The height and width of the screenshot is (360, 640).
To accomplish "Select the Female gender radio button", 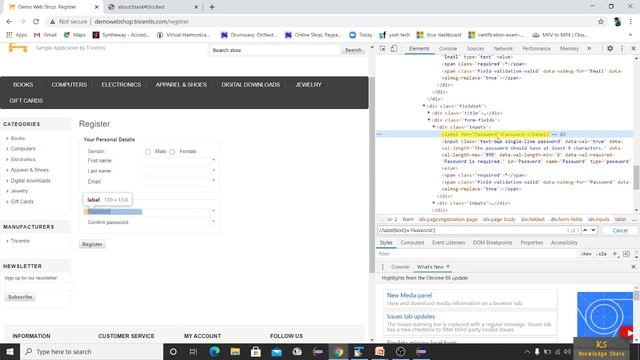I will coord(172,152).
